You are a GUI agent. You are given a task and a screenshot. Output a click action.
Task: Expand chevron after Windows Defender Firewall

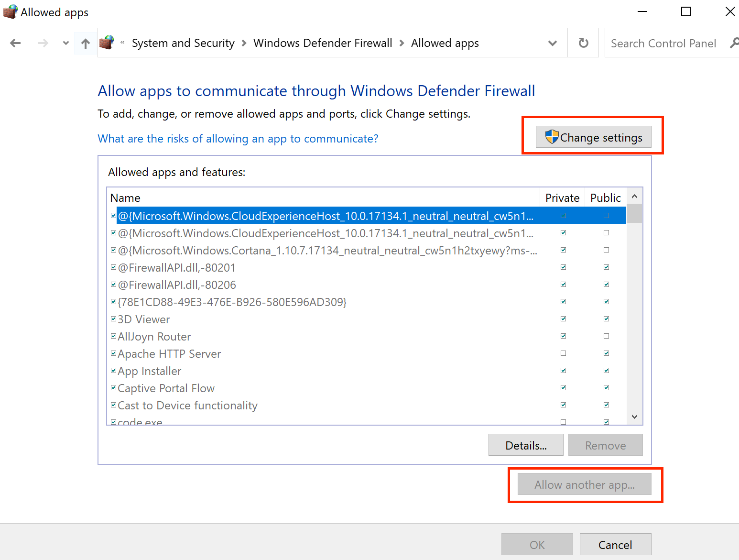(x=402, y=43)
